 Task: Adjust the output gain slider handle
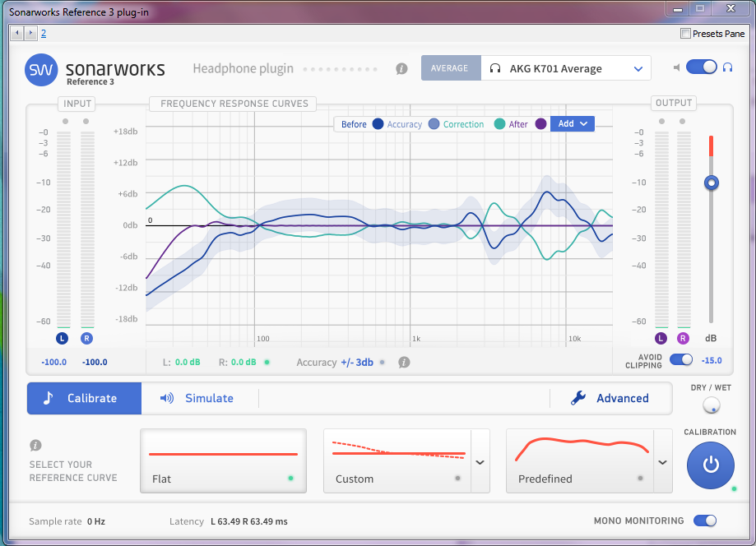click(x=711, y=183)
